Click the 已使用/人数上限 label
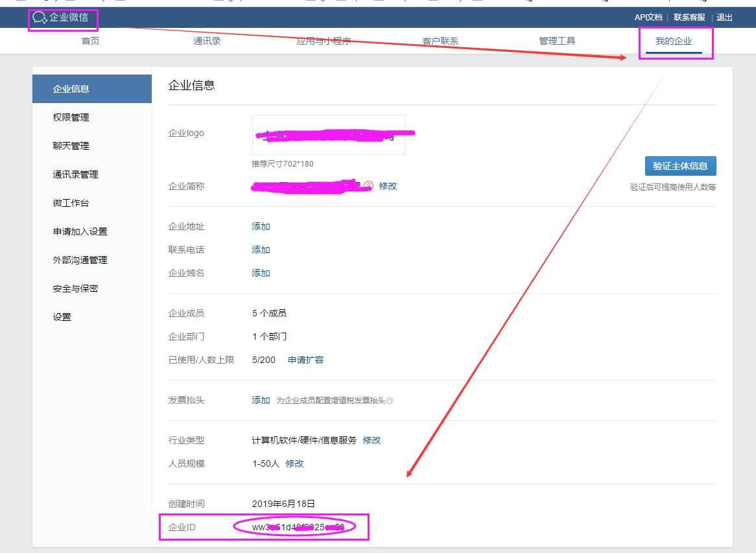Screen dimensions: 756x553 (x=201, y=360)
